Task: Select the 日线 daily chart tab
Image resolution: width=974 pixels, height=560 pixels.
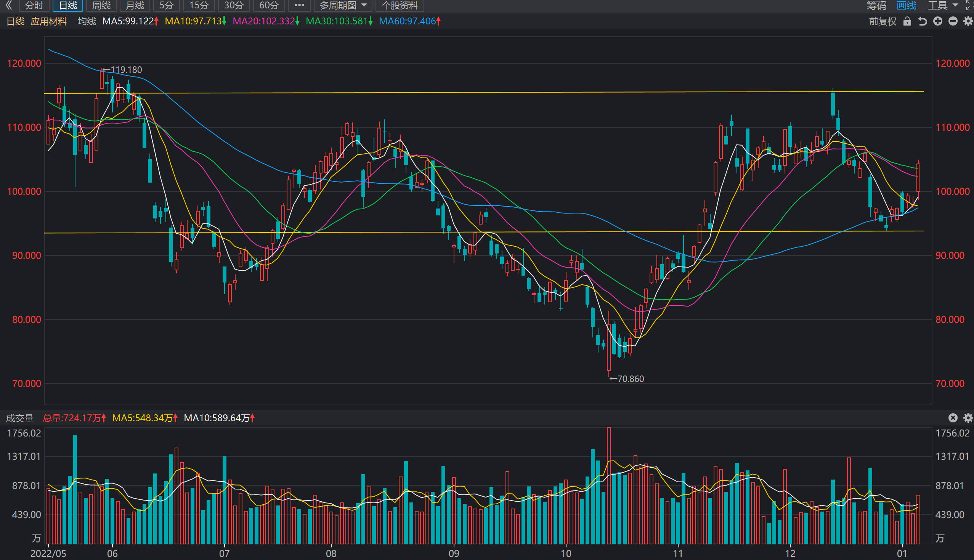Action: pos(68,5)
